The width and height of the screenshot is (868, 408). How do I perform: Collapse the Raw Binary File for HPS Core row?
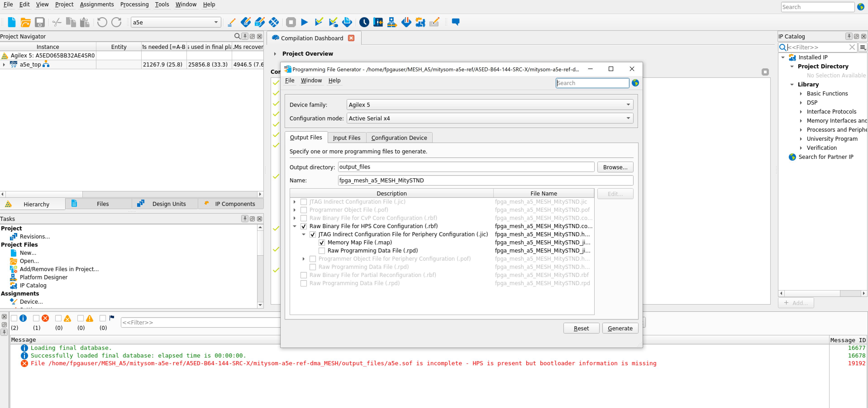click(x=295, y=226)
